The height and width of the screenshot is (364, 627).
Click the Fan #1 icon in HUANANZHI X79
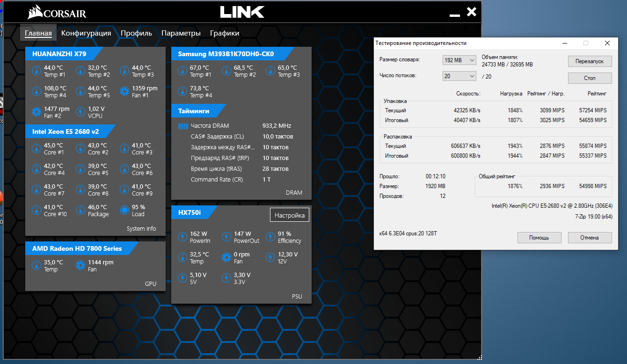124,91
